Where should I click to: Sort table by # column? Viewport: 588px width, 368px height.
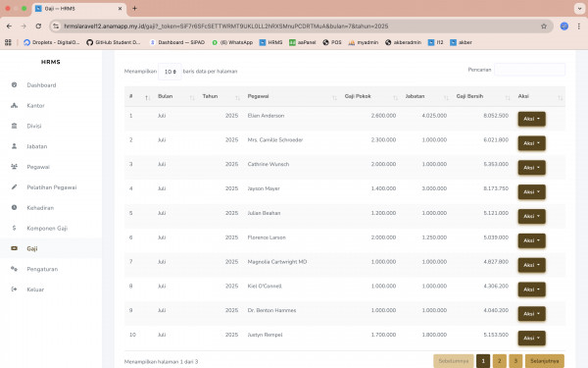click(x=139, y=96)
